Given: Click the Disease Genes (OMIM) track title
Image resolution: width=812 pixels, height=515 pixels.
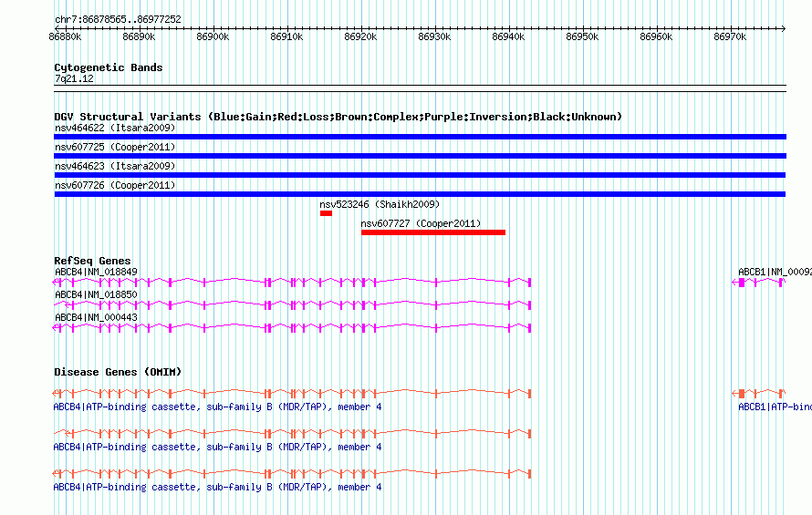Looking at the screenshot, I should pyautogui.click(x=118, y=372).
